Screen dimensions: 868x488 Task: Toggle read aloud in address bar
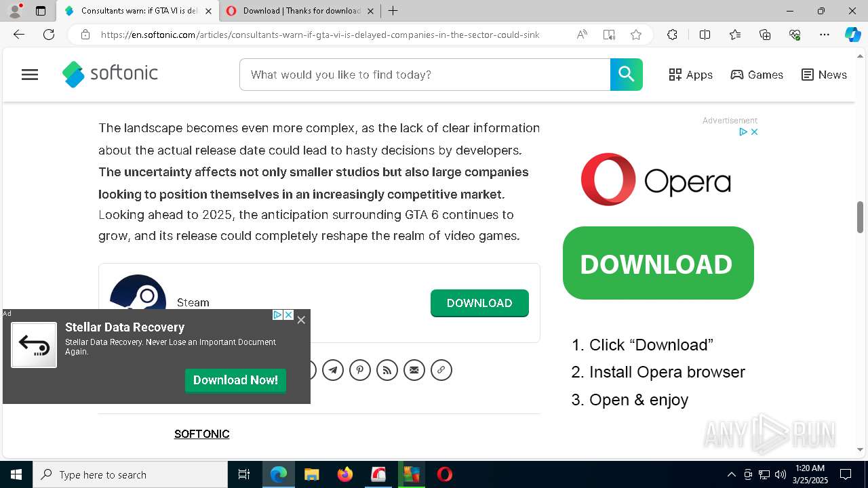[582, 35]
